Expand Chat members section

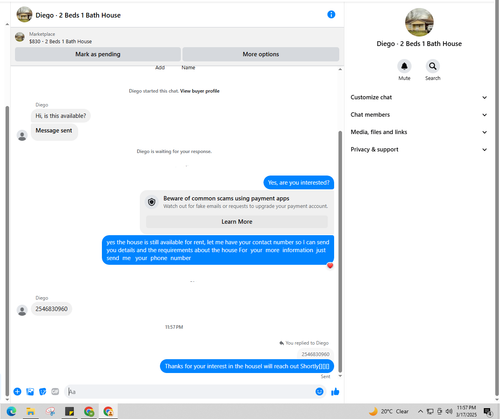point(419,115)
